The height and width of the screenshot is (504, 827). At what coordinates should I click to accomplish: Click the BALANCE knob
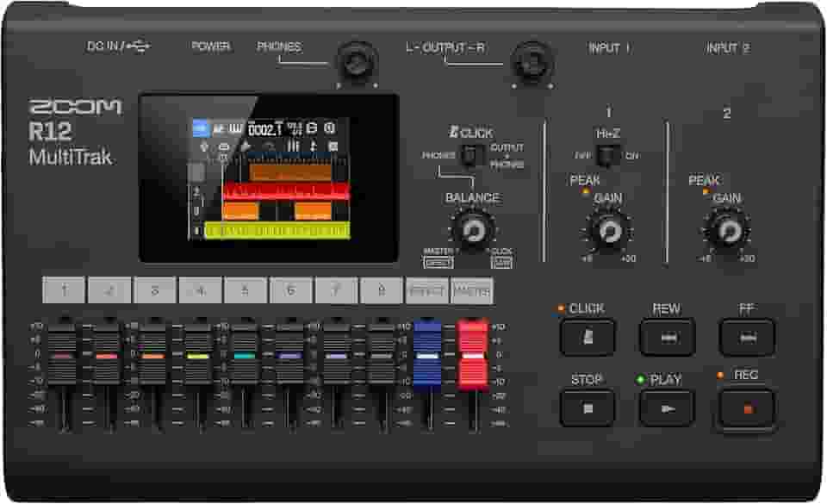[471, 230]
